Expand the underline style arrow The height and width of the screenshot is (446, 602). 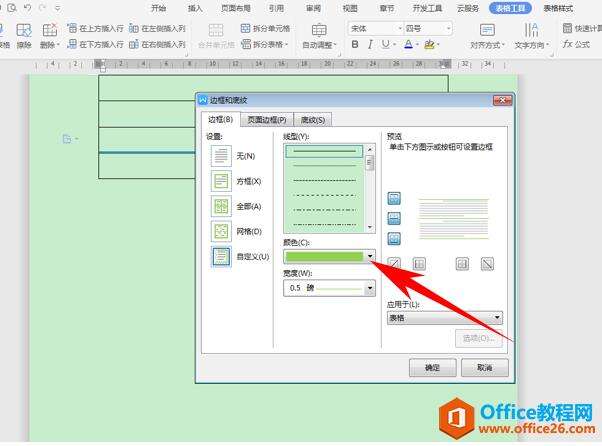[x=394, y=45]
